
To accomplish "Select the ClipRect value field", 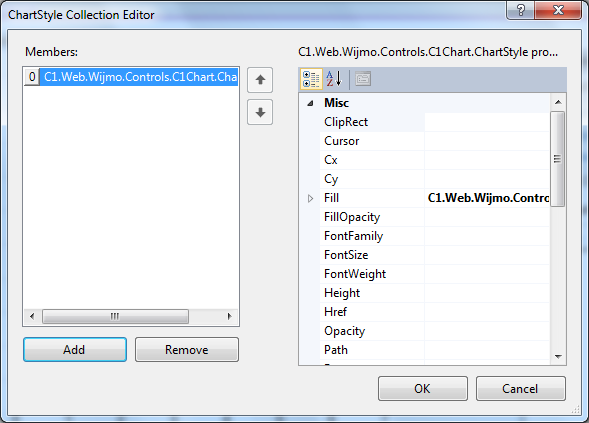I will coord(487,122).
